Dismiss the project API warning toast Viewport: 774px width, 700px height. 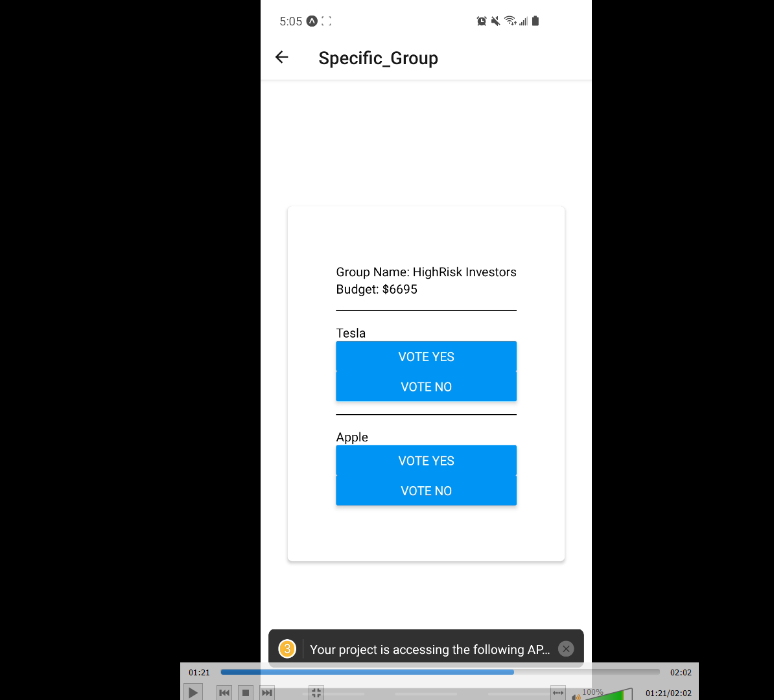click(x=566, y=649)
